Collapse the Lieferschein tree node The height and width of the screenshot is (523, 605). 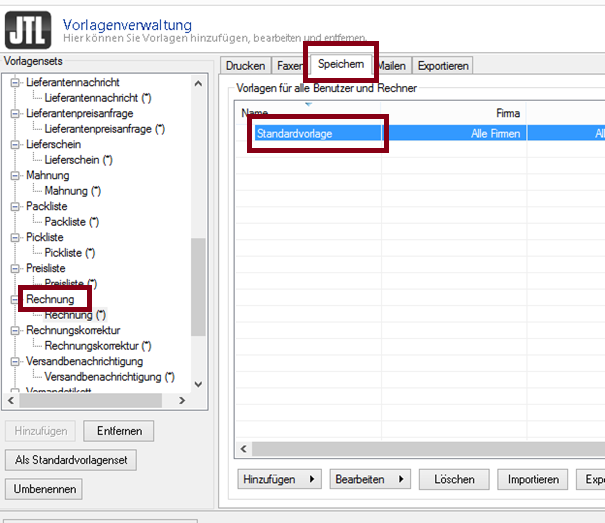(15, 144)
